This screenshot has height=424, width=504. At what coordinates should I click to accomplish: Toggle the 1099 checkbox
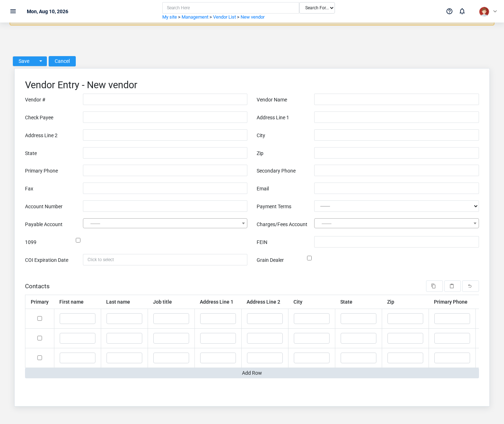(78, 240)
